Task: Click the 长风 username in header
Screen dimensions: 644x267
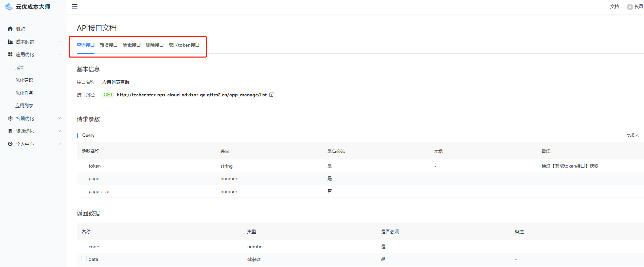Action: [x=639, y=7]
